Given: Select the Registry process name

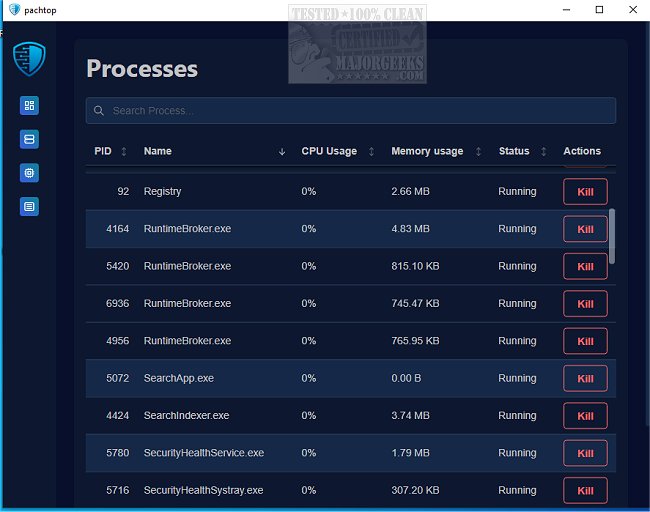Looking at the screenshot, I should pyautogui.click(x=162, y=192).
